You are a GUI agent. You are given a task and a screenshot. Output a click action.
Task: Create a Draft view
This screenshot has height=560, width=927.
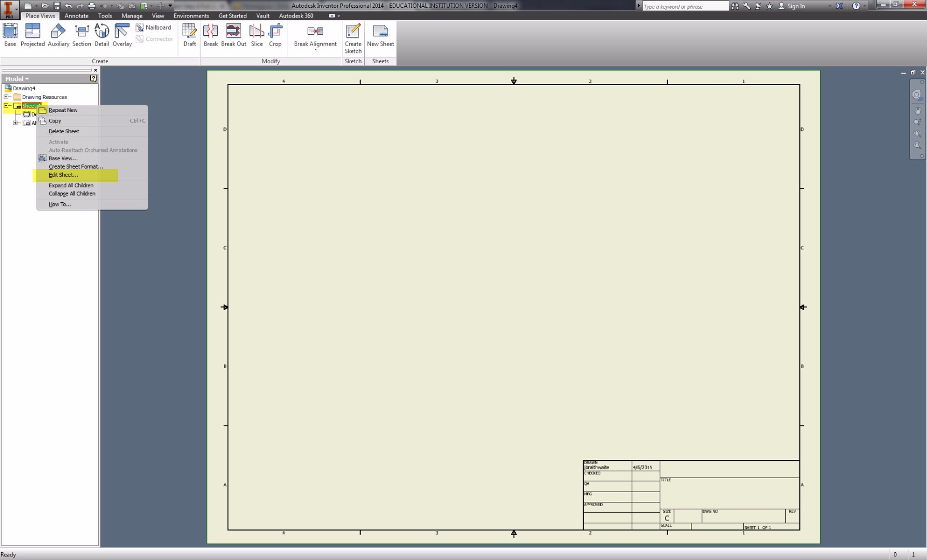click(189, 35)
